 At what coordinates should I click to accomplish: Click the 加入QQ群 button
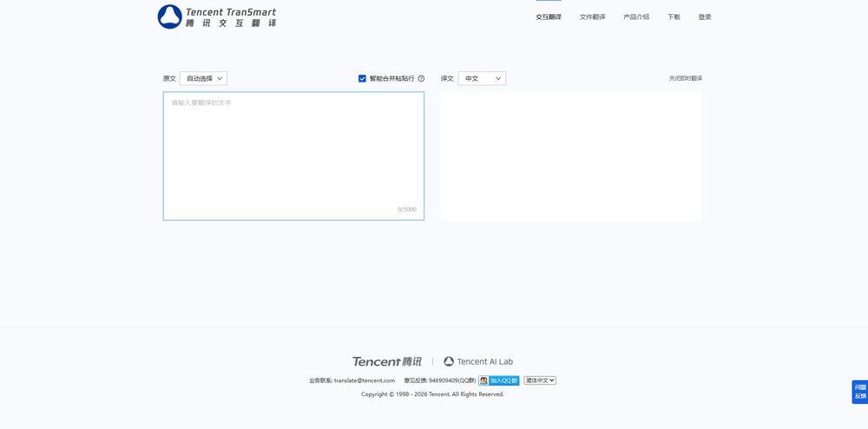499,380
